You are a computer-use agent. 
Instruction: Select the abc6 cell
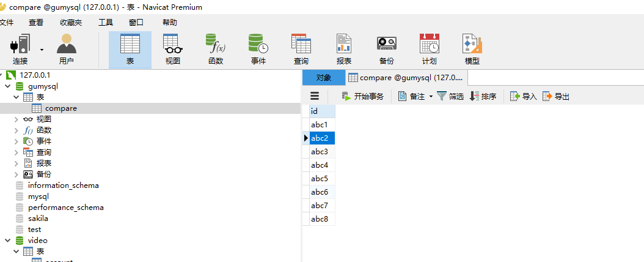click(x=323, y=192)
